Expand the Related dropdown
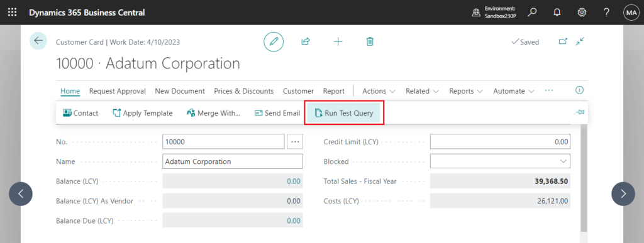 point(422,91)
